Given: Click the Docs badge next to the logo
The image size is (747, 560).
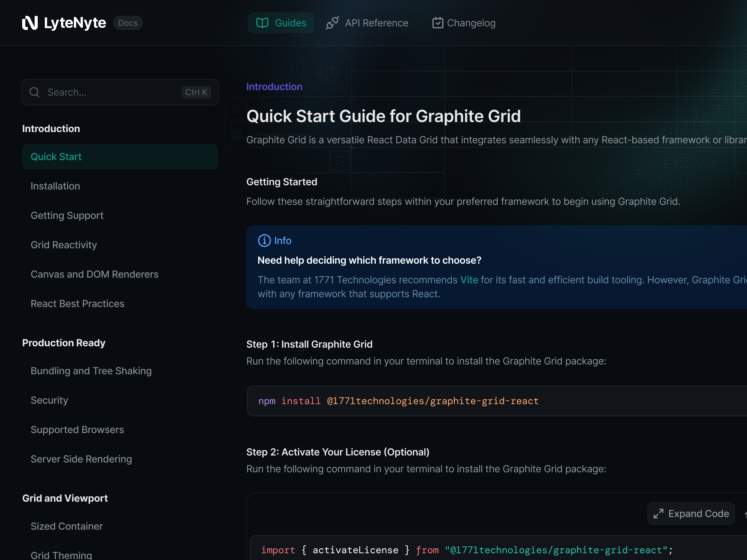Looking at the screenshot, I should pos(128,23).
